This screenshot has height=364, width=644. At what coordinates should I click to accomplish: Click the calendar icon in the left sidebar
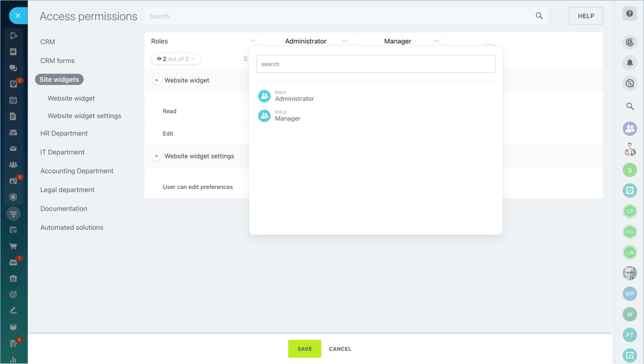point(14,100)
